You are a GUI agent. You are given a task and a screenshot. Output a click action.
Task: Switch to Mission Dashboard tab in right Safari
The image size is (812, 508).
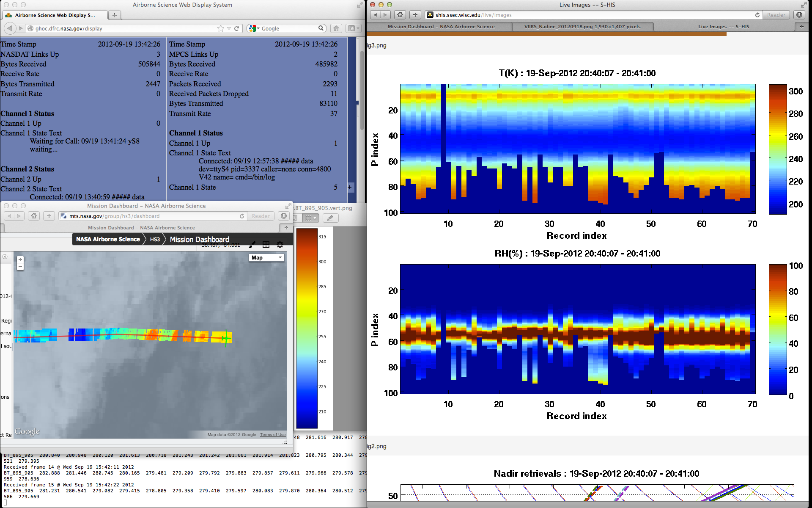[441, 26]
